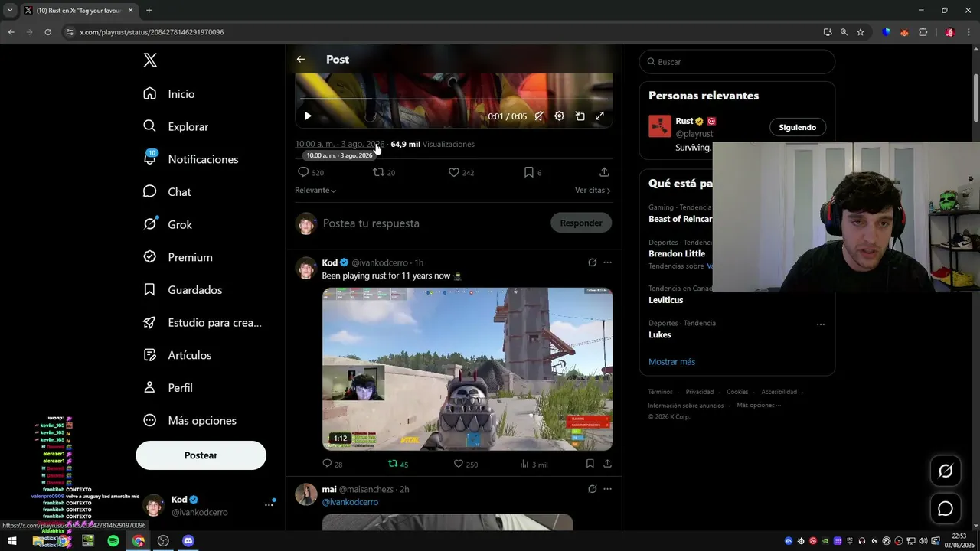Open Spotify from the taskbar

113,541
